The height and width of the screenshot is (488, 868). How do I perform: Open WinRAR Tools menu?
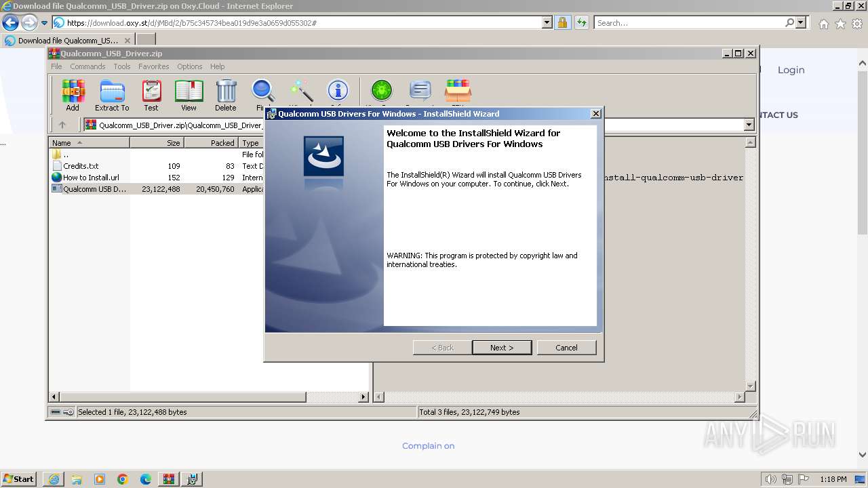click(122, 66)
